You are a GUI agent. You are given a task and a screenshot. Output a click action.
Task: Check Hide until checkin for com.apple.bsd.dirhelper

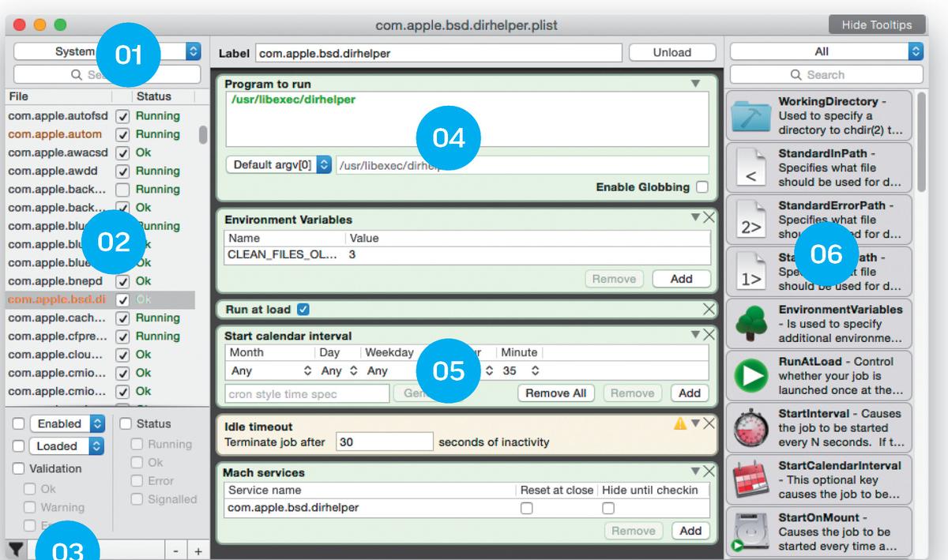click(608, 509)
